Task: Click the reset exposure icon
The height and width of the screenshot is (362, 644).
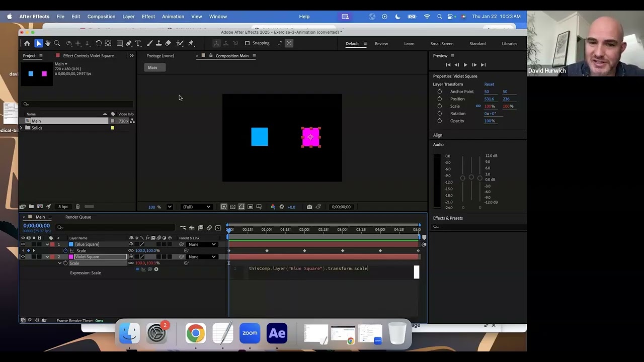Action: click(x=282, y=207)
